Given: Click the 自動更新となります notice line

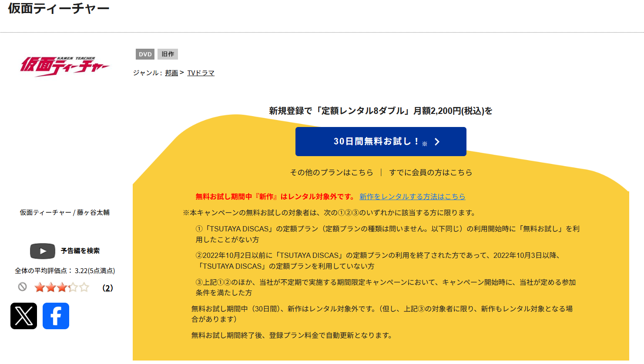Looking at the screenshot, I should 292,335.
